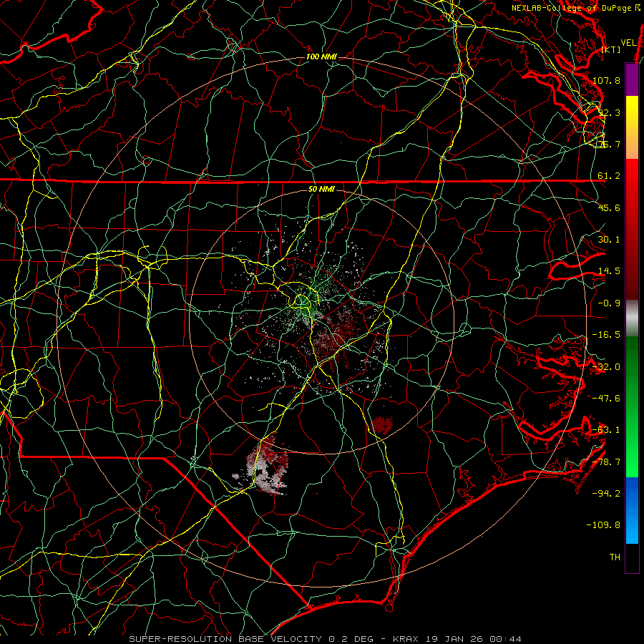
Task: Select the -78.7 value on the velocity scale
Action: click(606, 462)
